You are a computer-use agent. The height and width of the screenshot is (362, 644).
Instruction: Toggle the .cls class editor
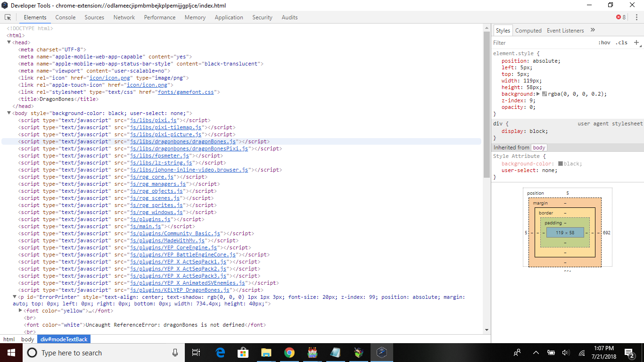click(621, 42)
